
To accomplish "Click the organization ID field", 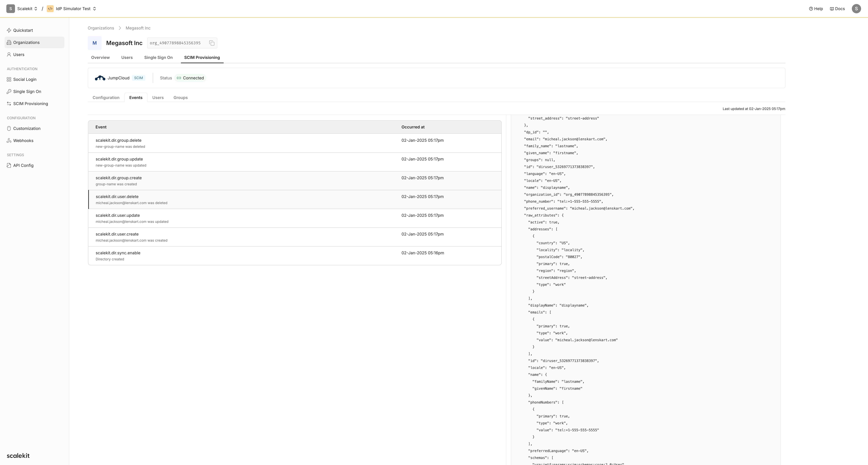I will tap(182, 43).
